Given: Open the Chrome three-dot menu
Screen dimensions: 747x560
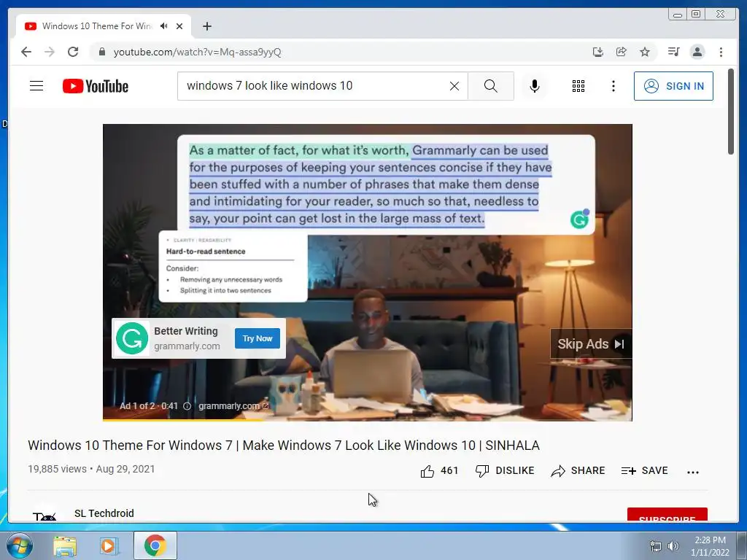Looking at the screenshot, I should [x=721, y=52].
